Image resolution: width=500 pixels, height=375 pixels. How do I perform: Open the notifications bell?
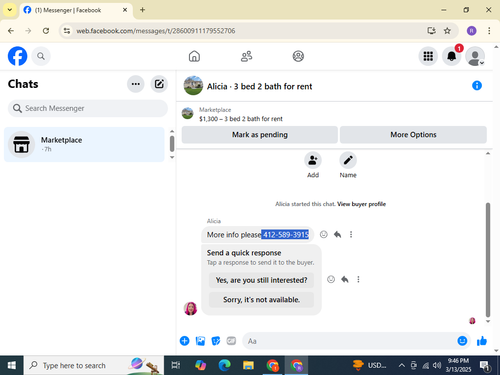(451, 56)
